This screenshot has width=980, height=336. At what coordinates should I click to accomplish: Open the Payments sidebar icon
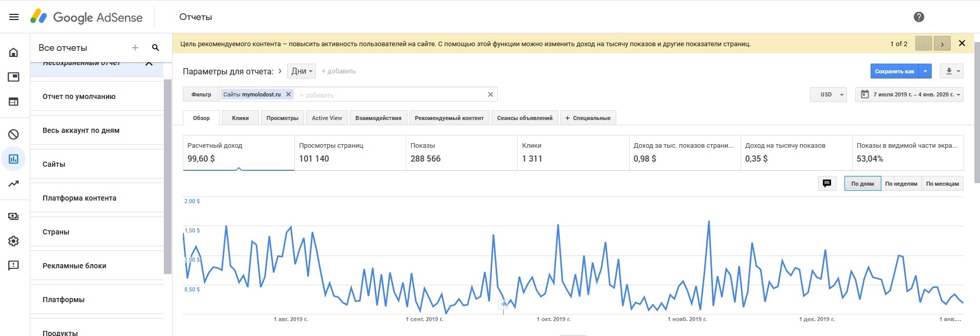pyautogui.click(x=14, y=216)
